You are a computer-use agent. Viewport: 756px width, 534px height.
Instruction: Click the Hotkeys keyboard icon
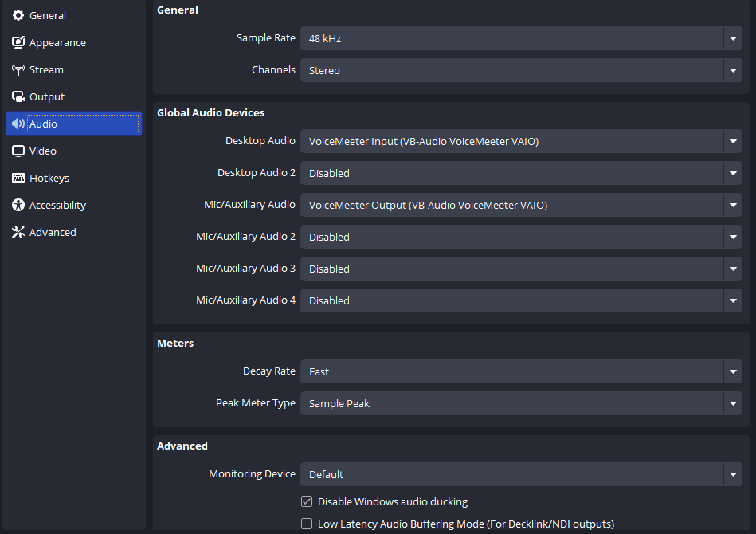point(18,178)
